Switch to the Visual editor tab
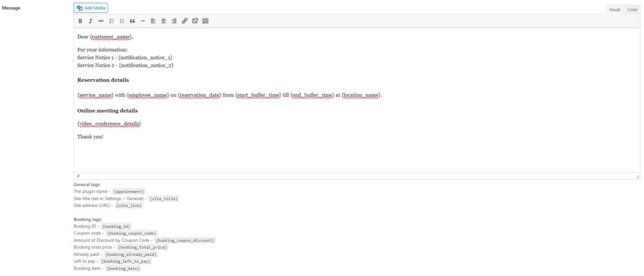Screen dimensions: 644x276 [614, 9]
